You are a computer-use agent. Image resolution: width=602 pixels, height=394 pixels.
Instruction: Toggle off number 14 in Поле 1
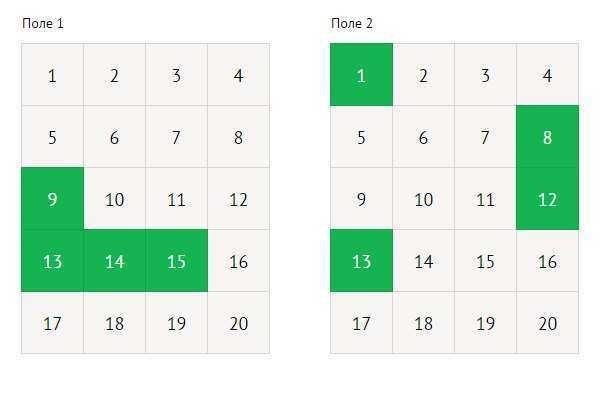[114, 261]
